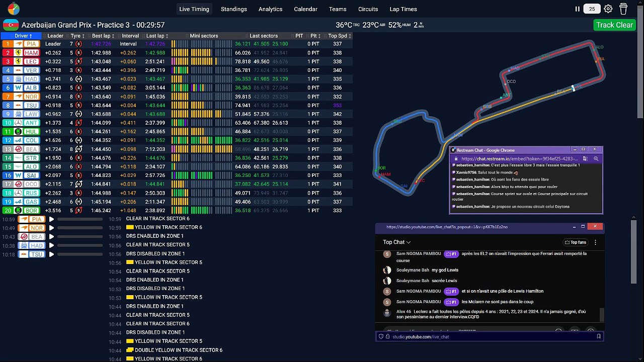Click the app logo icon at top left

tap(14, 9)
